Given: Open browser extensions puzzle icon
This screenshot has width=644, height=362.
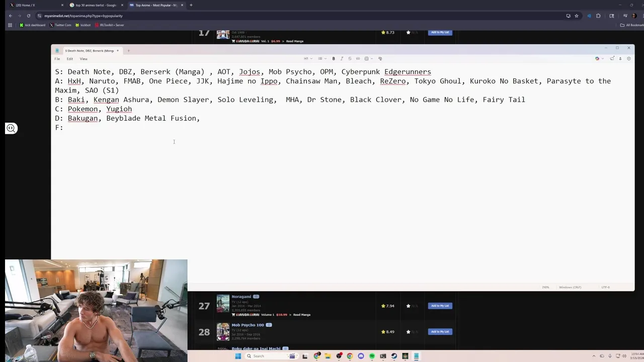Looking at the screenshot, I should [598, 16].
